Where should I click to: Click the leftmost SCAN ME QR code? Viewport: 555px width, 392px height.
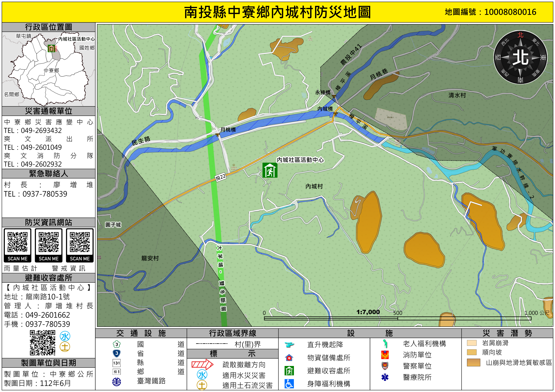[x=17, y=242]
